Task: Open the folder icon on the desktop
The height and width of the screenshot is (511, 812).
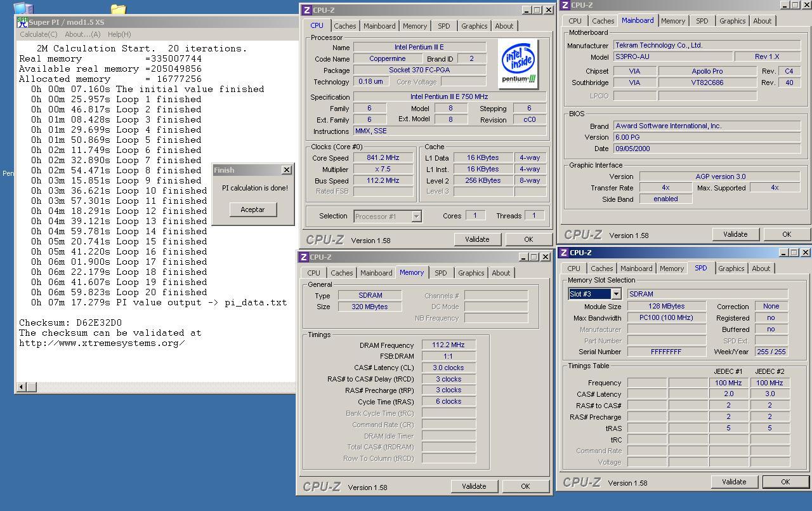Action: 118,9
